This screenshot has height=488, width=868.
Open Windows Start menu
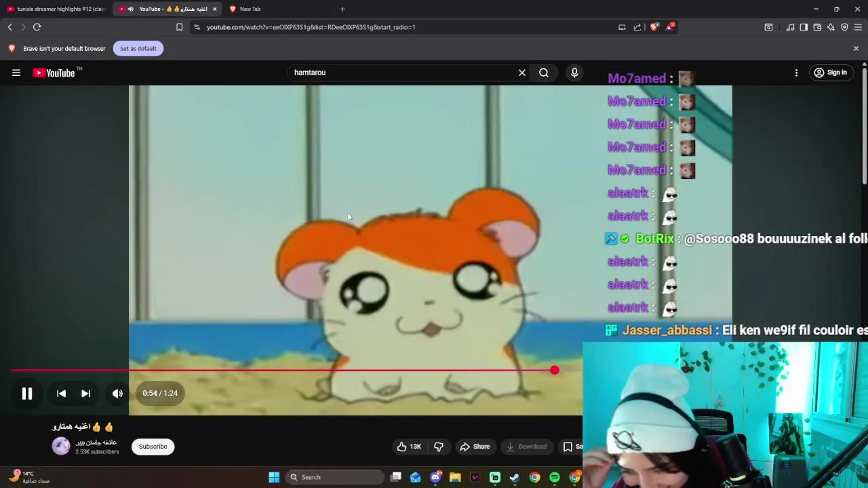pos(274,477)
